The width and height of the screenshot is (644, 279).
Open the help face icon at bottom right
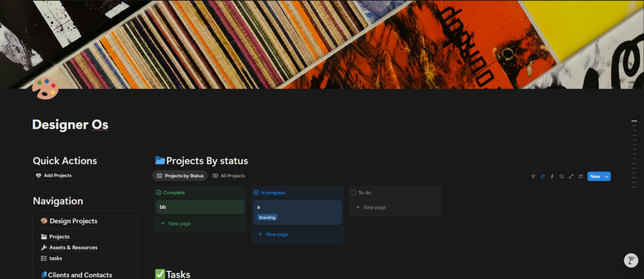pos(631,260)
